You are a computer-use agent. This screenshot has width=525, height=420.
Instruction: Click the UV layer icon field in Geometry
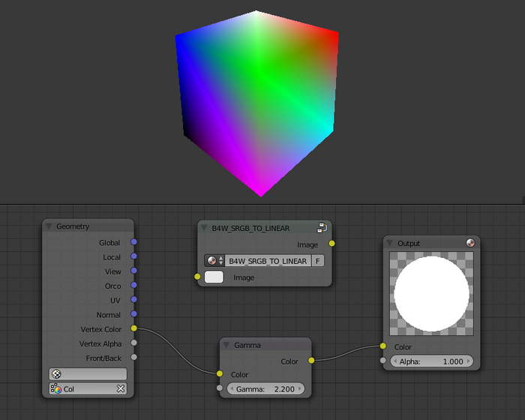point(88,373)
